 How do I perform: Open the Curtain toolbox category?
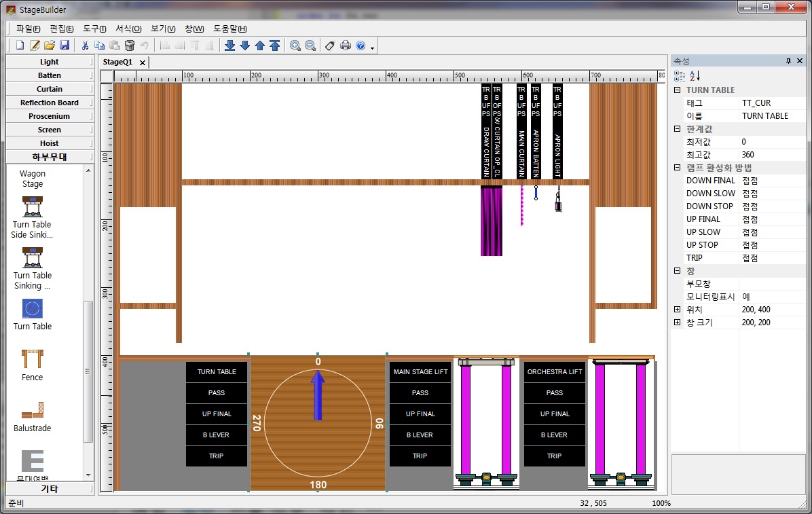50,88
